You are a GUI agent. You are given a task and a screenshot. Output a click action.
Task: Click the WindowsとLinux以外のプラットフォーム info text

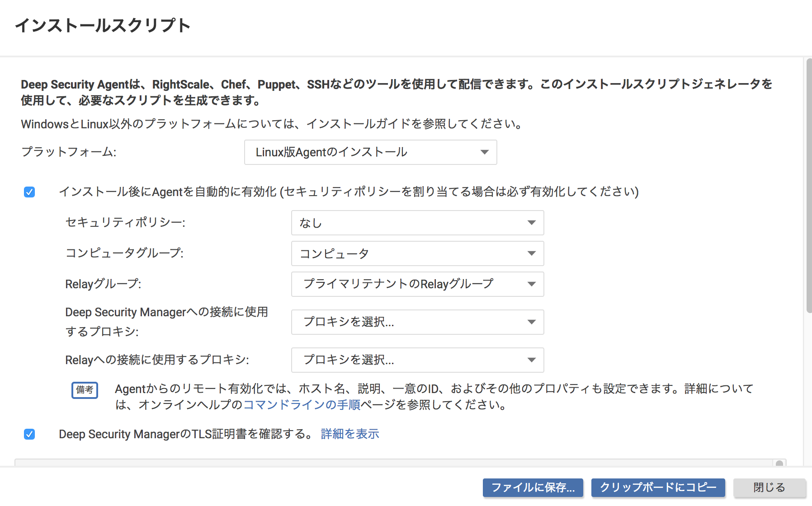[x=272, y=124]
